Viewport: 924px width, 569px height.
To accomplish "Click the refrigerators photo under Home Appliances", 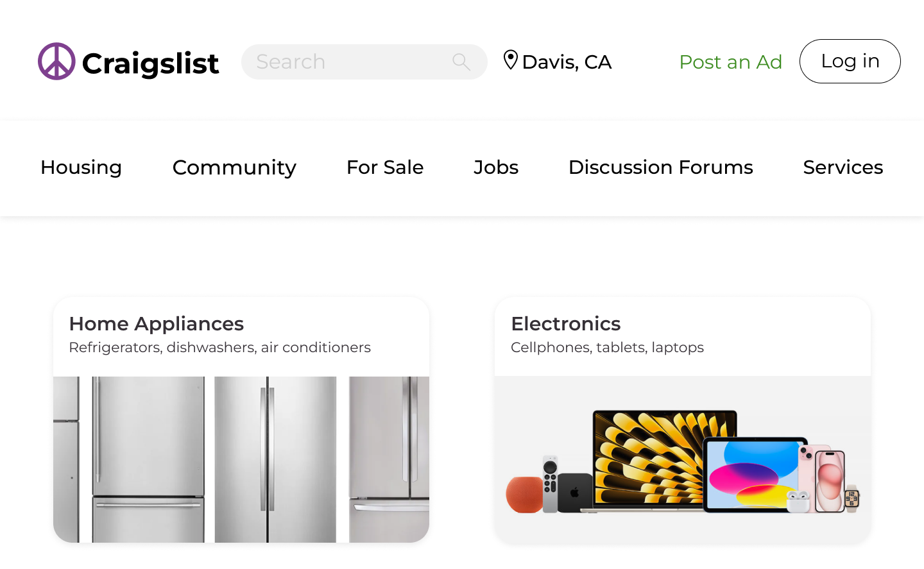I will click(x=241, y=459).
